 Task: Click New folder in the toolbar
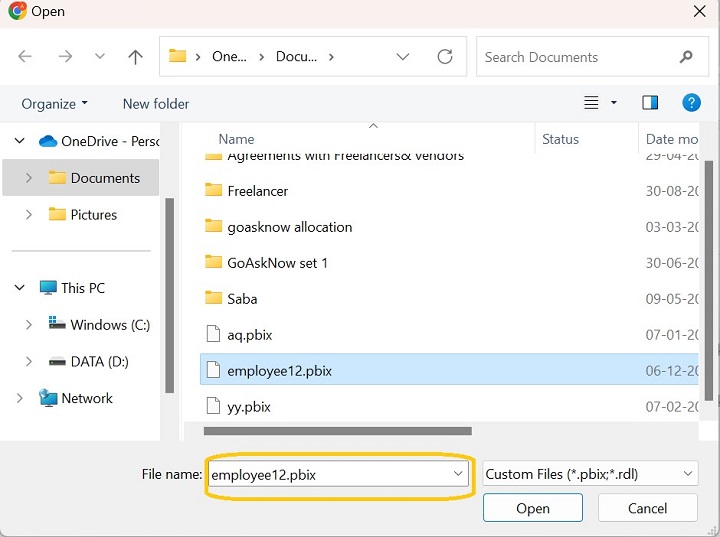156,104
